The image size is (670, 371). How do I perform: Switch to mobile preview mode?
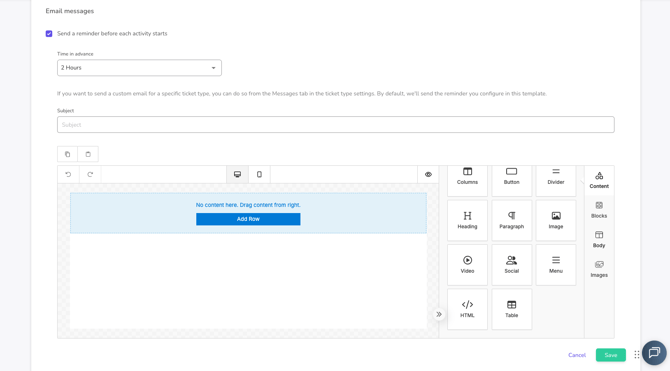pyautogui.click(x=259, y=174)
